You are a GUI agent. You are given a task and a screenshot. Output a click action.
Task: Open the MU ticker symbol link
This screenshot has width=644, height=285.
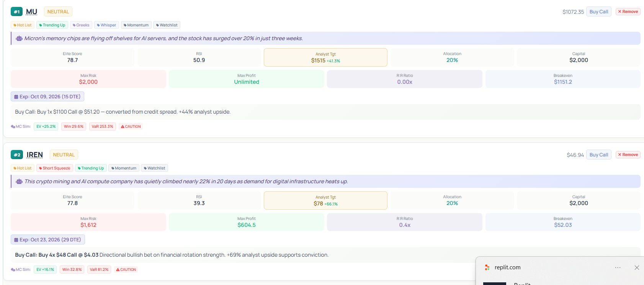click(31, 12)
